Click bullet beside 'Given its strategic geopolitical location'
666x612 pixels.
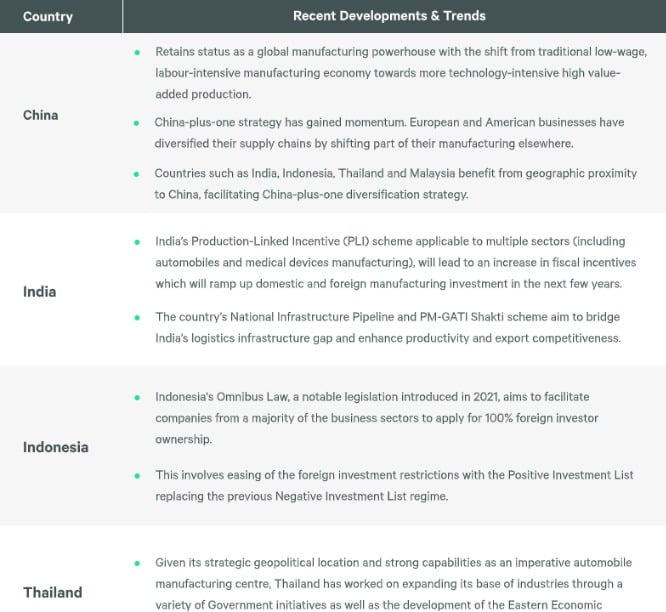click(x=137, y=563)
